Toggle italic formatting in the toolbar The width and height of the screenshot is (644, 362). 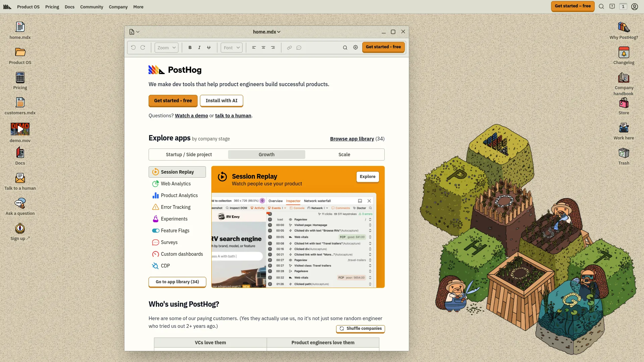pos(199,47)
